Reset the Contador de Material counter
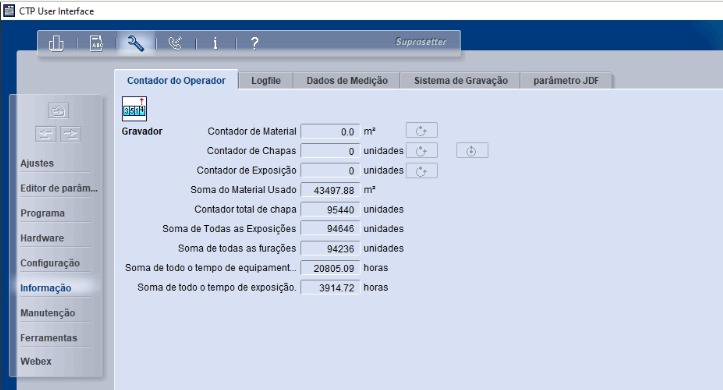This screenshot has width=723, height=390. click(x=421, y=131)
